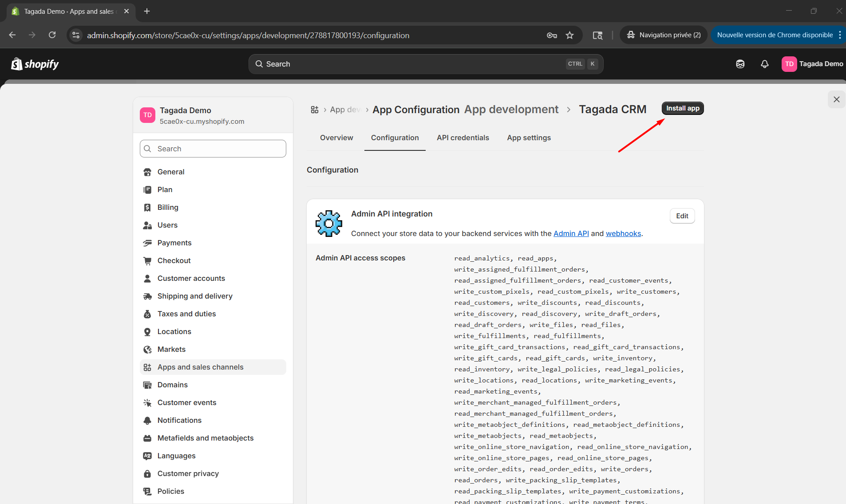846x504 pixels.
Task: Click the settings sidebar Search field
Action: pos(213,149)
